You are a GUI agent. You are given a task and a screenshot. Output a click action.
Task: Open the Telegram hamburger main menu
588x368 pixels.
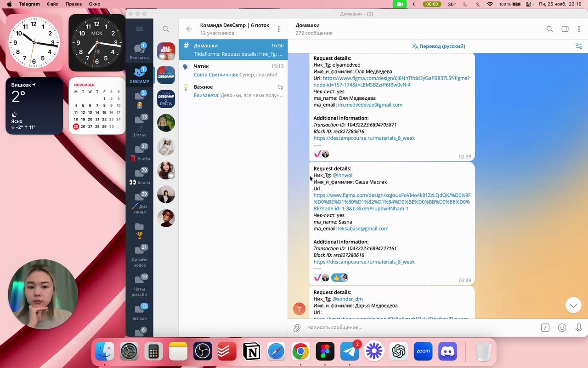139,29
